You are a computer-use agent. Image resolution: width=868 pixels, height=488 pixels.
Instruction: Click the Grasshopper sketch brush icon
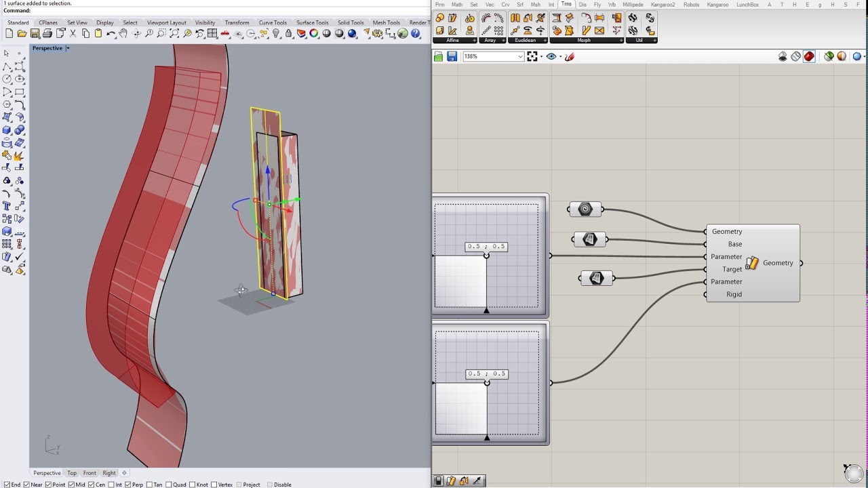570,56
